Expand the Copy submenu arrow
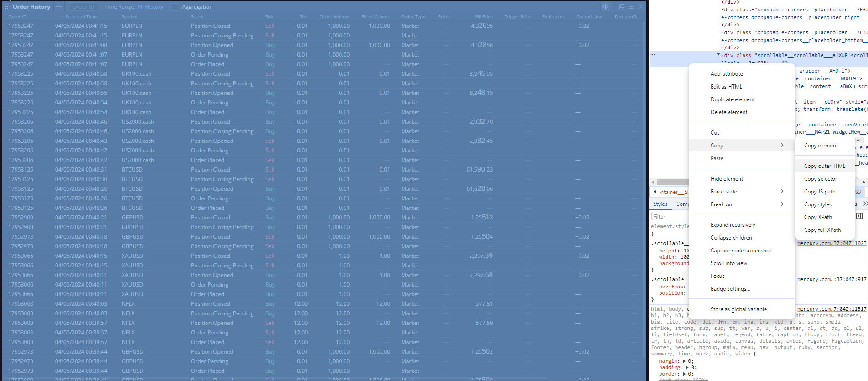This screenshot has height=381, width=868. pyautogui.click(x=782, y=145)
